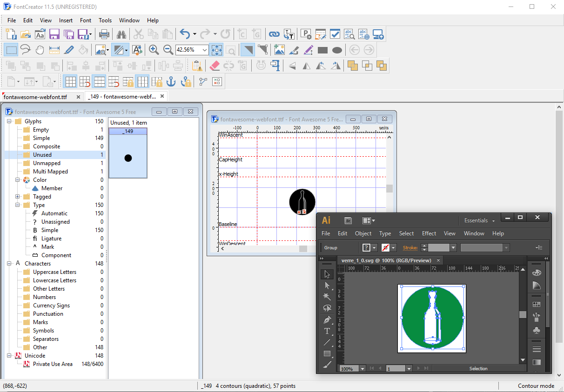The height and width of the screenshot is (392, 564).
Task: Click Illustrator's fill color swatch with question mark
Action: point(367,247)
